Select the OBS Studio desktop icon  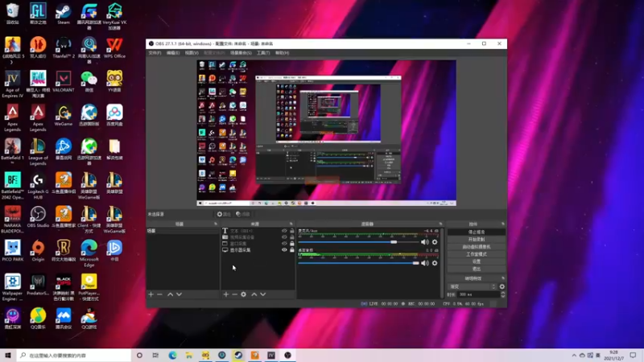[38, 216]
